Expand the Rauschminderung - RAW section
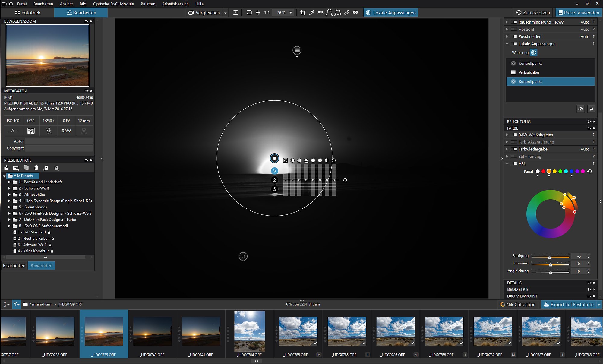Screen dimensions: 603x364 pos(507,22)
